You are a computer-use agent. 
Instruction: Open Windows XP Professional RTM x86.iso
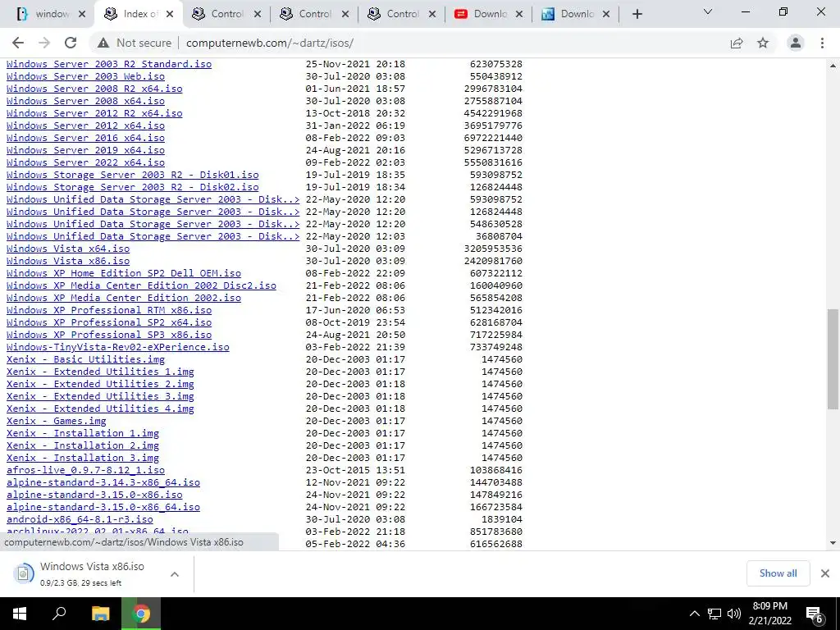[109, 310]
